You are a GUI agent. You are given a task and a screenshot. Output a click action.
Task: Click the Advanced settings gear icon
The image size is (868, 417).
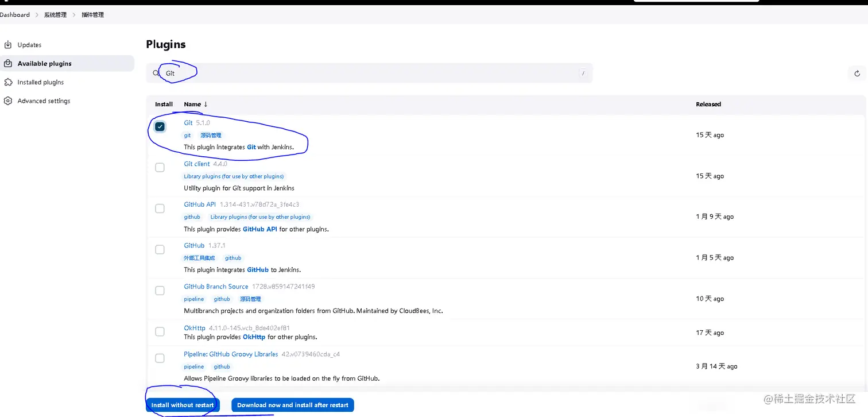[8, 101]
